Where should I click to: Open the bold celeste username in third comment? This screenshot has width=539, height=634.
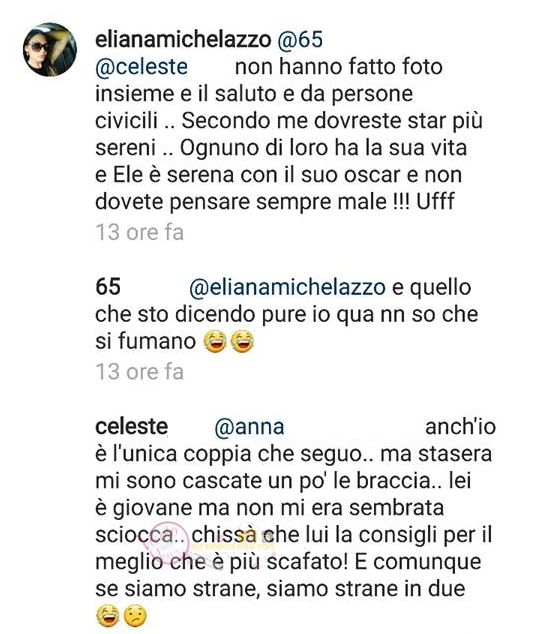click(131, 427)
